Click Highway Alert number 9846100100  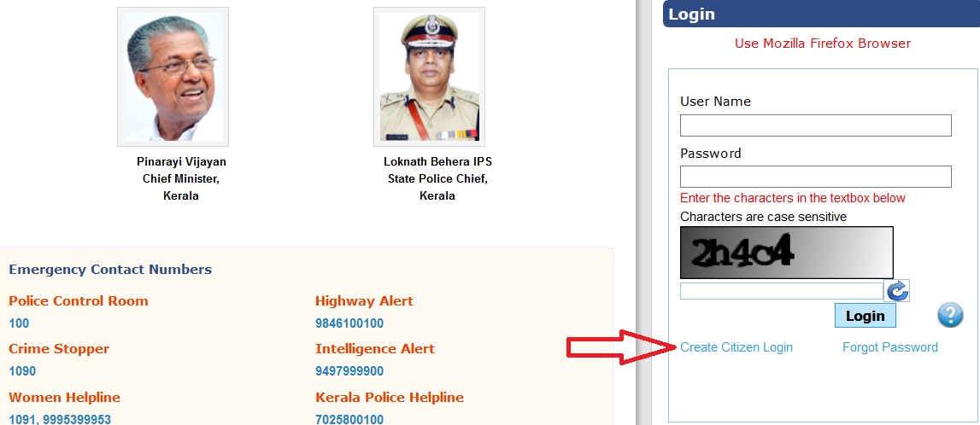(349, 323)
